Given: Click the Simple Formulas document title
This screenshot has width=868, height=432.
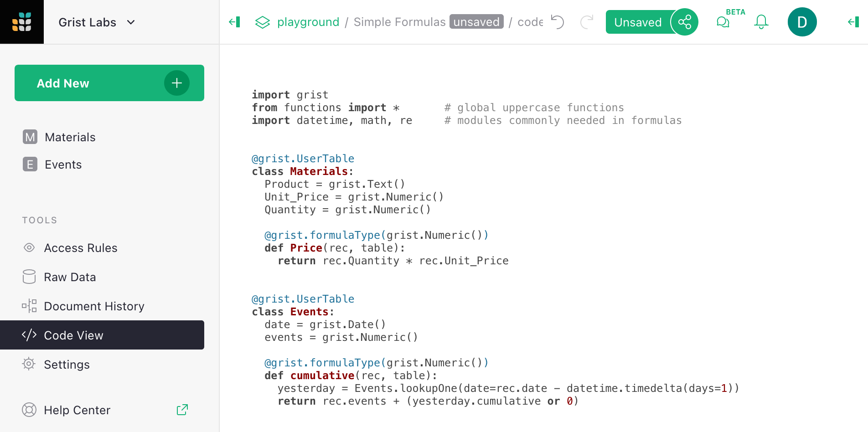Looking at the screenshot, I should point(399,21).
